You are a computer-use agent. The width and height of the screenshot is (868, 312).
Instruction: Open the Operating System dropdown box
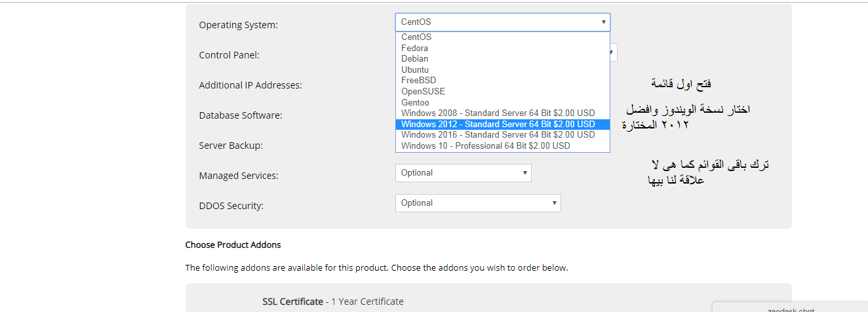tap(502, 22)
